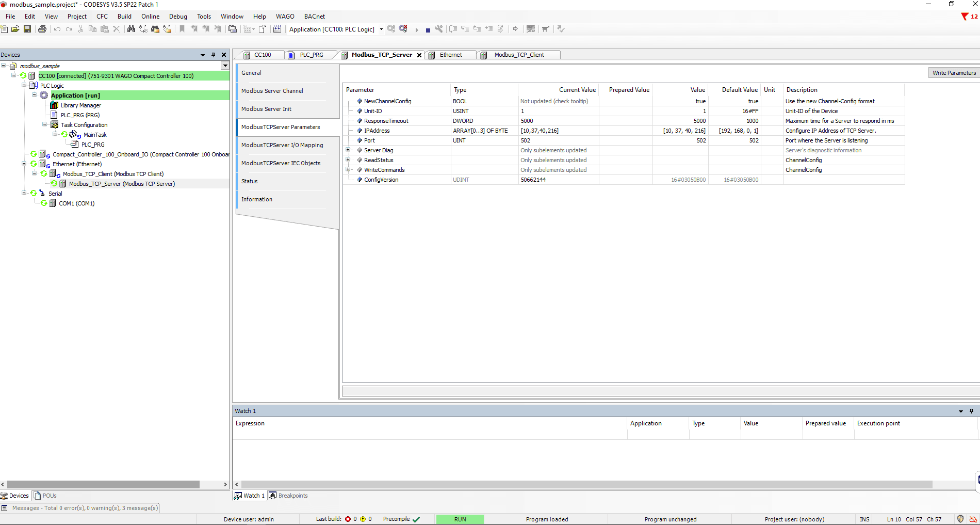Screen dimensions: 980x525
Task: Click the Open project folder icon
Action: tap(15, 29)
